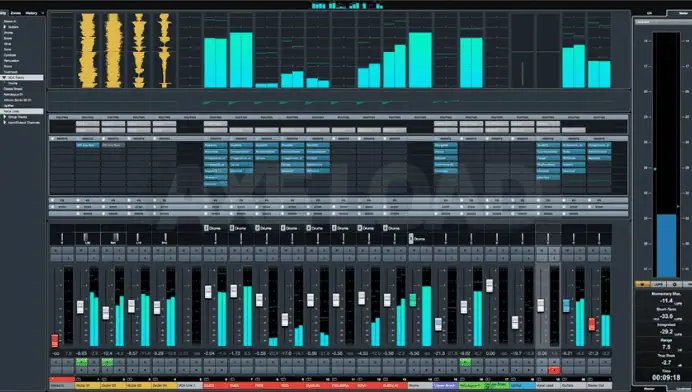Record enable the Guitar 01 channel
This screenshot has width=692, height=392.
point(94,370)
